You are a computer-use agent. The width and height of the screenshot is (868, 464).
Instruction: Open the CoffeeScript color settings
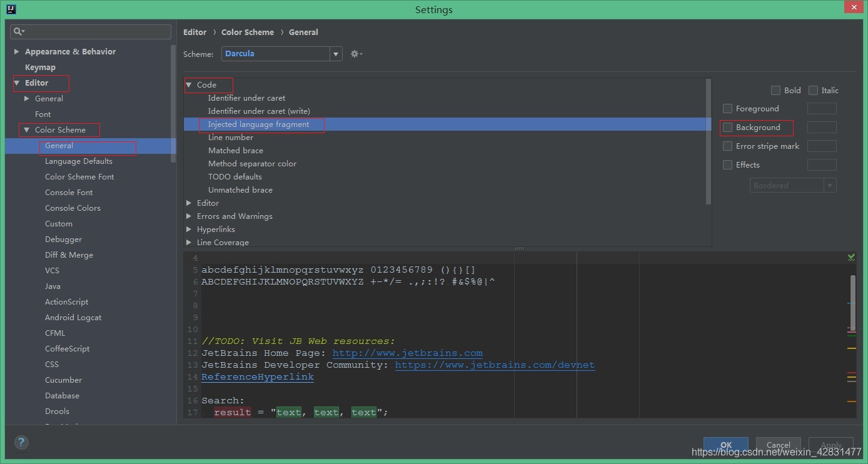[x=67, y=348]
